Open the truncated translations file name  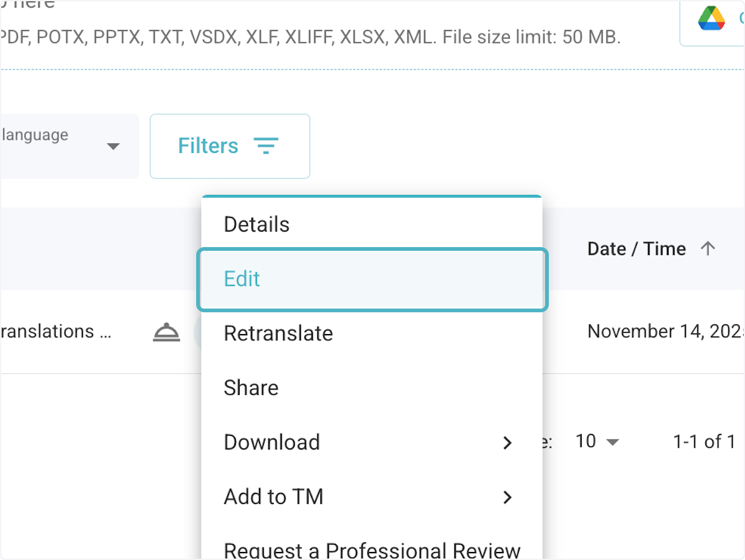tap(56, 332)
